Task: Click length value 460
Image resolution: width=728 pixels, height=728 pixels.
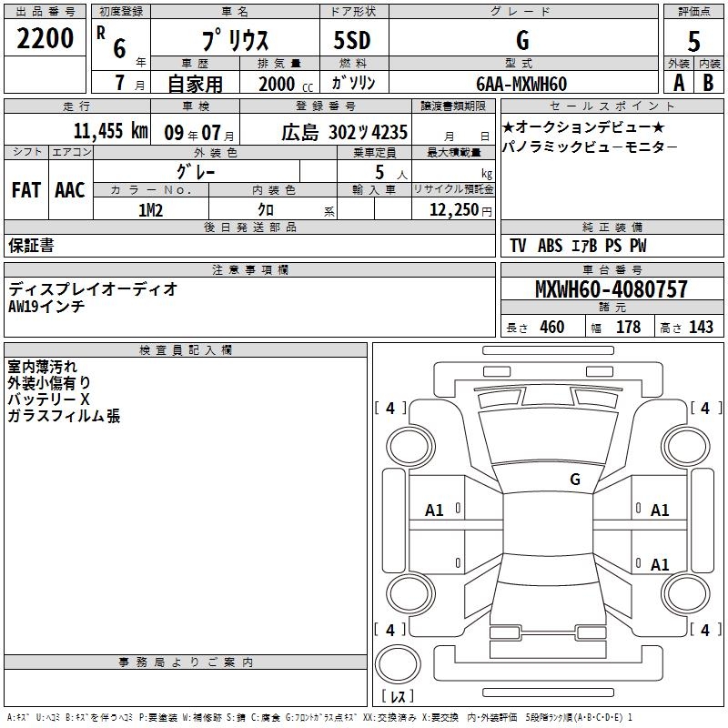Action: click(552, 327)
